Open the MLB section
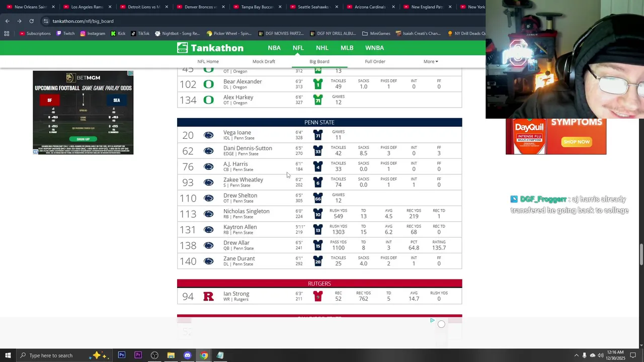This screenshot has height=362, width=644. coord(347,48)
